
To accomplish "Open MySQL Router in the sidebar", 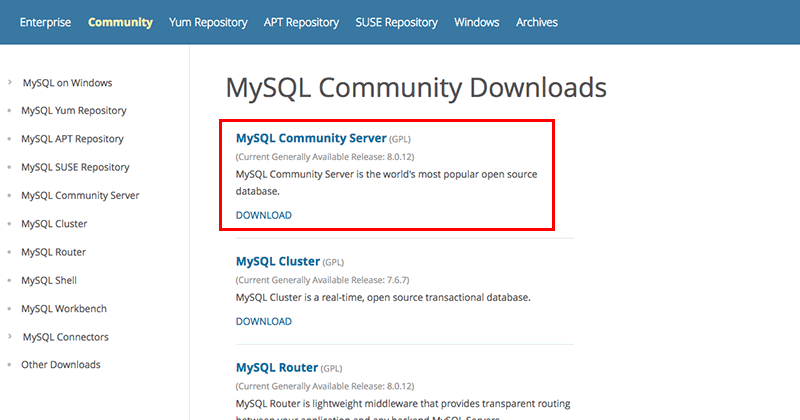I will point(54,252).
